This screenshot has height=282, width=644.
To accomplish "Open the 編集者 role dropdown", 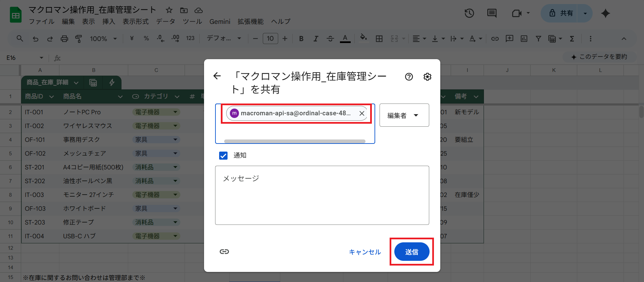I will 404,115.
